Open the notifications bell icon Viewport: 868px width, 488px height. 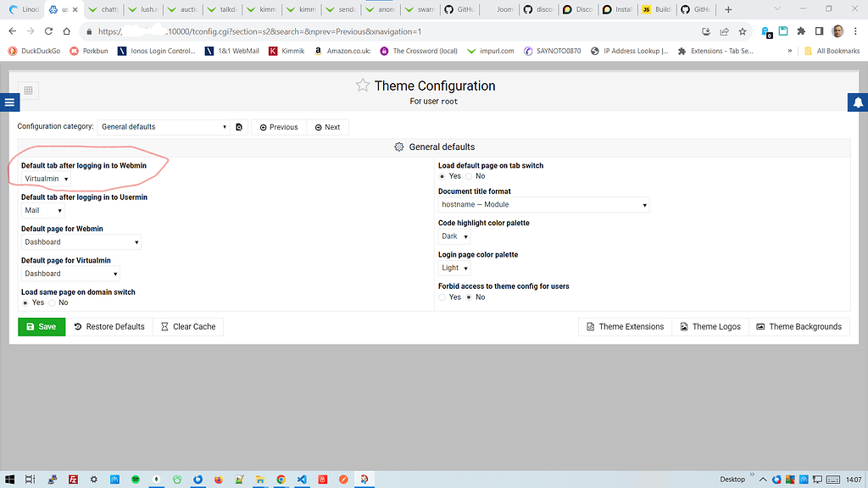pos(858,102)
